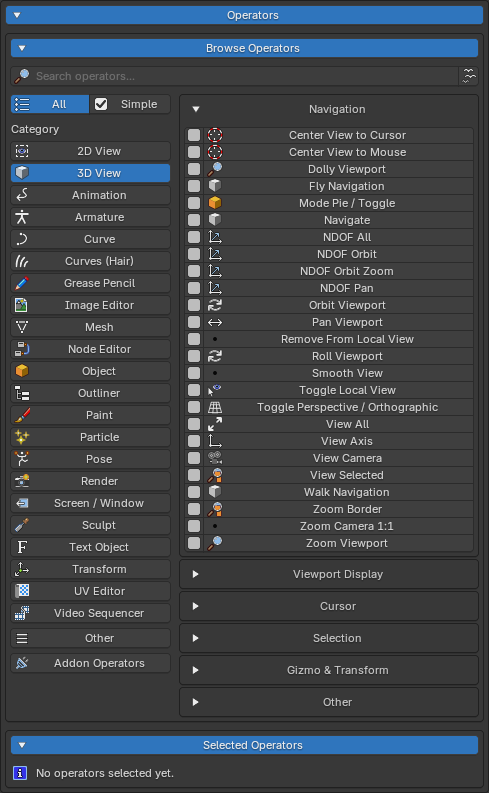Click the Sculpt category icon
The image size is (489, 793).
pos(22,525)
